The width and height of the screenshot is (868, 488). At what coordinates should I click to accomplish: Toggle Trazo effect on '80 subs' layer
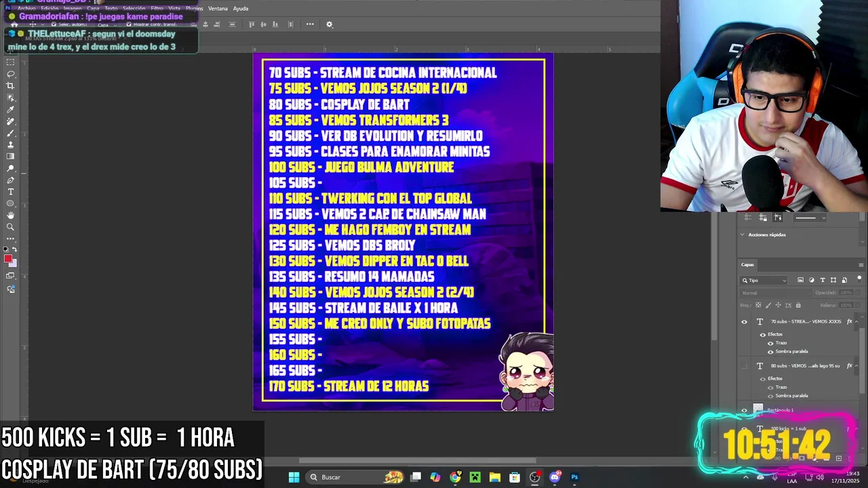[770, 387]
